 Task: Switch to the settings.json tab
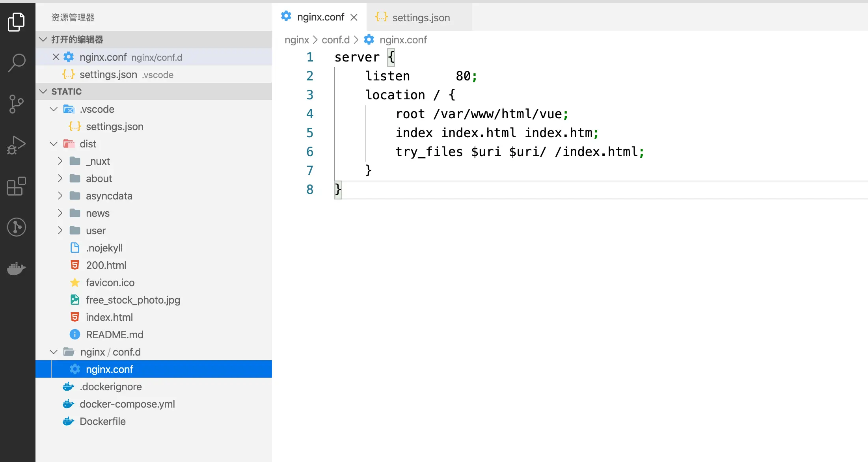(420, 17)
